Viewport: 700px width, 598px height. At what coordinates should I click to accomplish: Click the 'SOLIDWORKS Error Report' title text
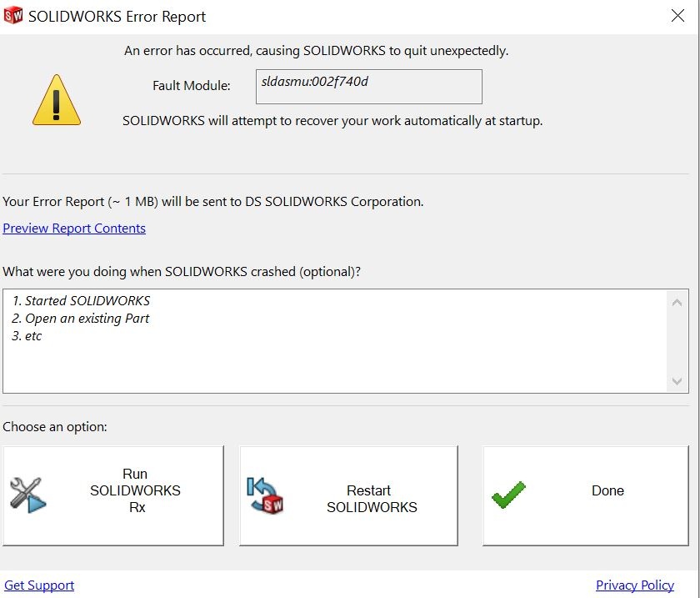(x=117, y=17)
